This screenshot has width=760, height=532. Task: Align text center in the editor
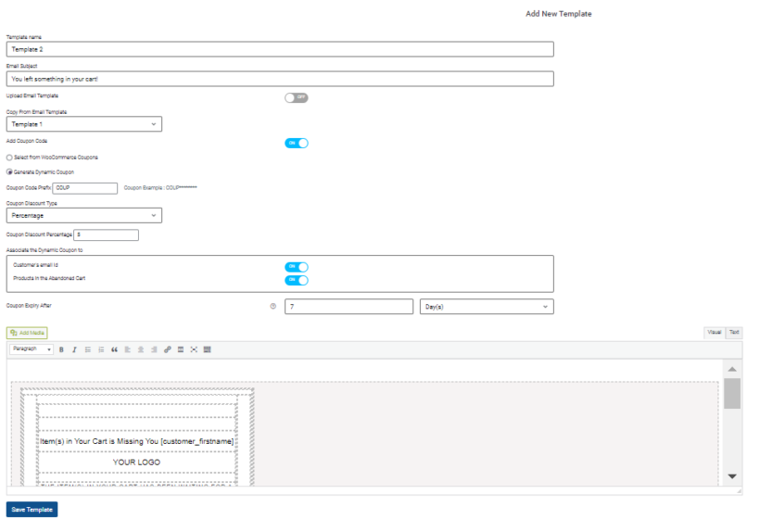point(141,349)
